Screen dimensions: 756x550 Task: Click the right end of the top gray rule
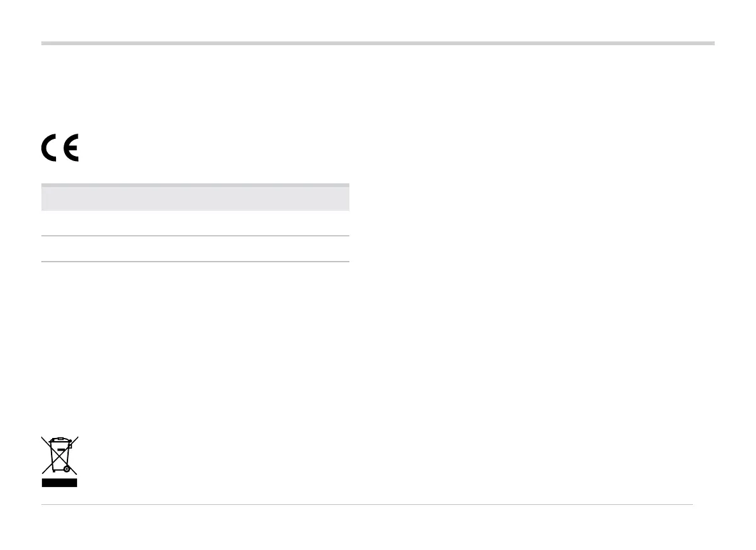click(x=713, y=43)
